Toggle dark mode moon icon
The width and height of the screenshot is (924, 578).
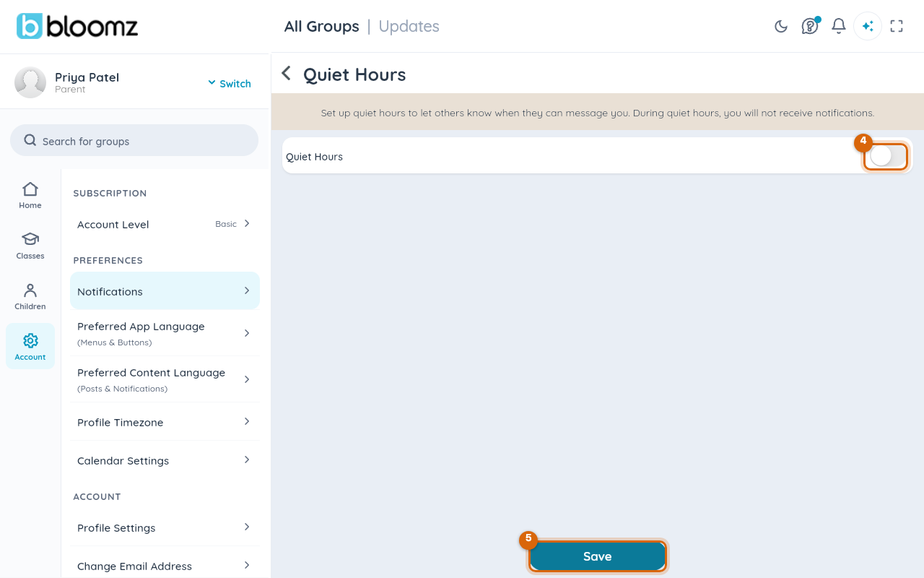[x=781, y=27]
